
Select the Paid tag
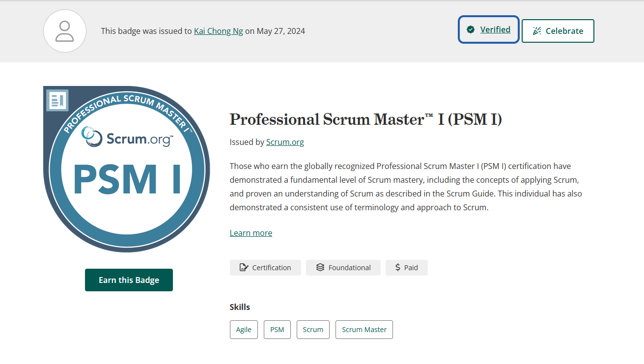[x=407, y=268]
